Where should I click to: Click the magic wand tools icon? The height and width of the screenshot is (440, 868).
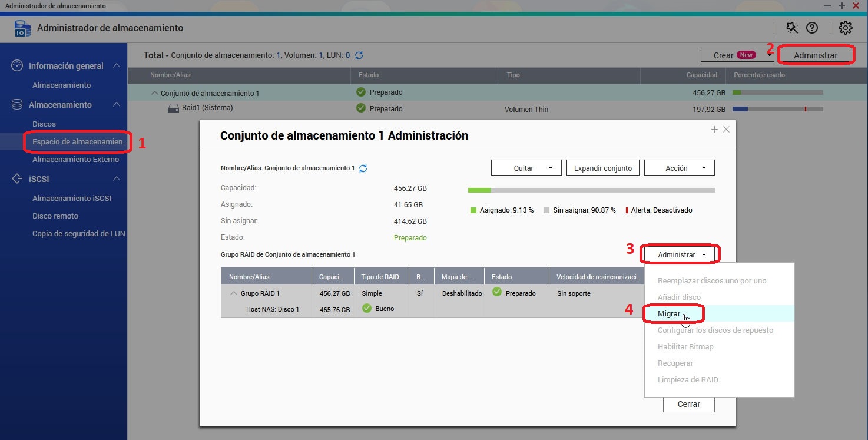[x=792, y=28]
